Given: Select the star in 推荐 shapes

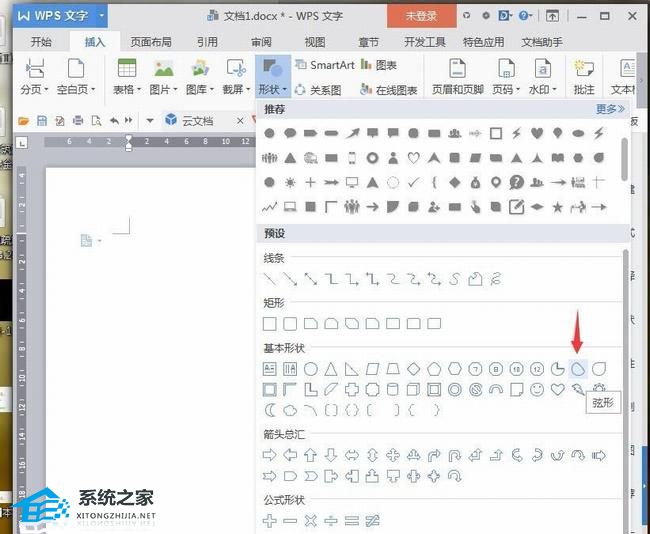Looking at the screenshot, I should pyautogui.click(x=558, y=206).
